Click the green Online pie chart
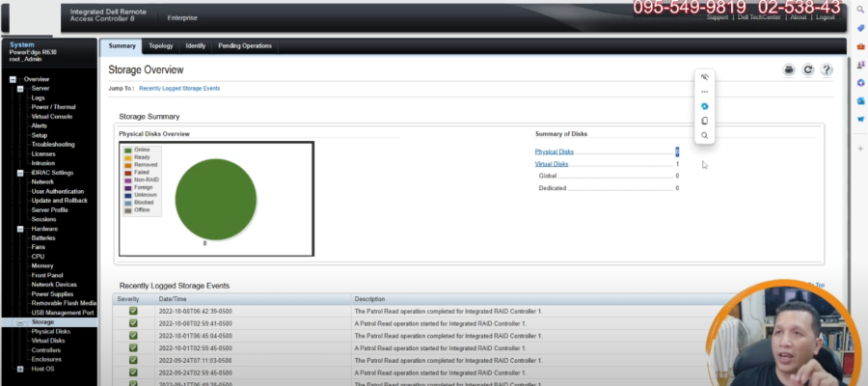The image size is (868, 386). (216, 200)
